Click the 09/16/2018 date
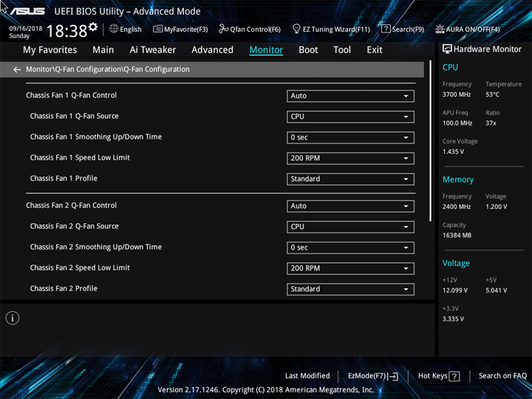The height and width of the screenshot is (399, 532). [26, 29]
